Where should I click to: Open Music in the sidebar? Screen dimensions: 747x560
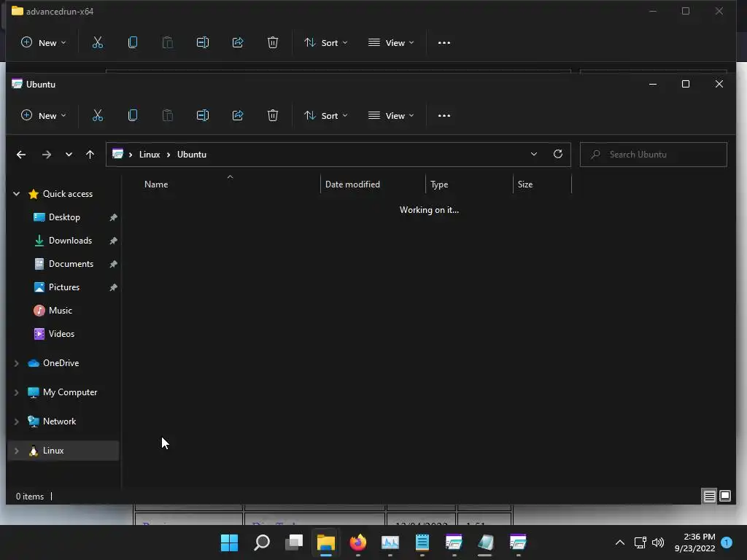click(x=60, y=311)
